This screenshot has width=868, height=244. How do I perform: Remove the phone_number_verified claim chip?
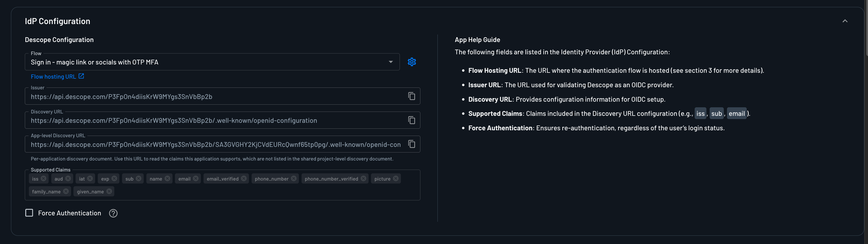(363, 178)
